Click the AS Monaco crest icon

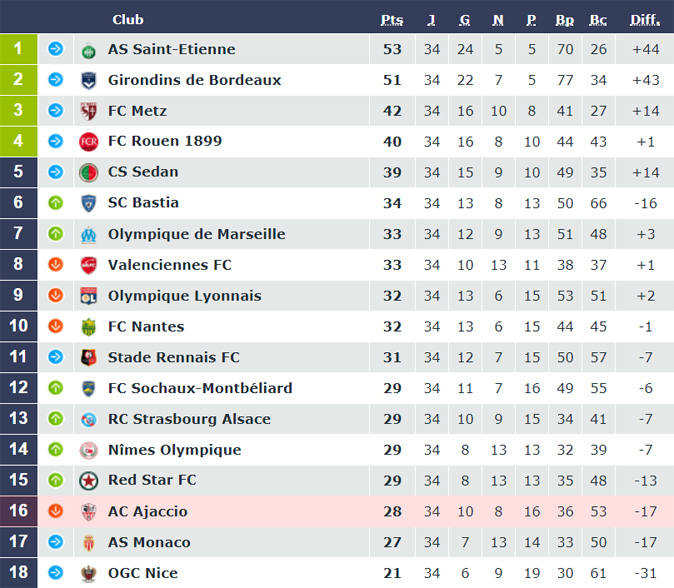click(x=89, y=543)
